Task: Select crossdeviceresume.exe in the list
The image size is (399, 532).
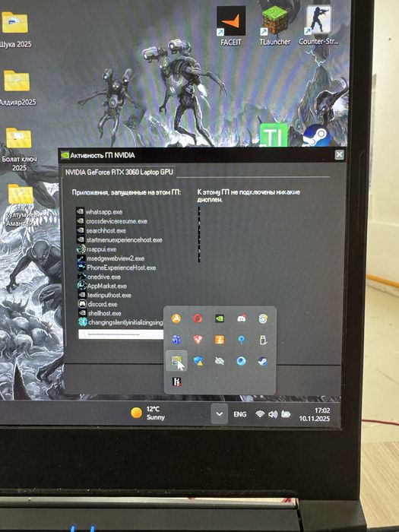Action: tap(112, 221)
